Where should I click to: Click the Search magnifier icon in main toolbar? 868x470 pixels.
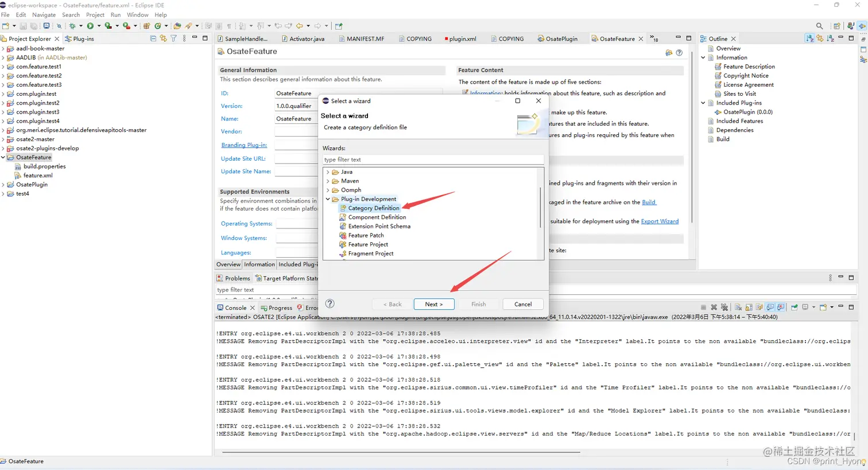(819, 26)
